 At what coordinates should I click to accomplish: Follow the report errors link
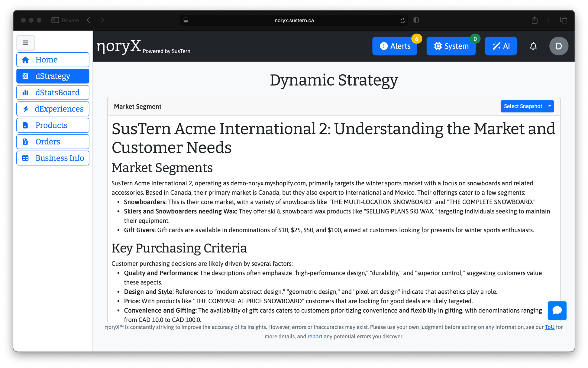pyautogui.click(x=315, y=337)
